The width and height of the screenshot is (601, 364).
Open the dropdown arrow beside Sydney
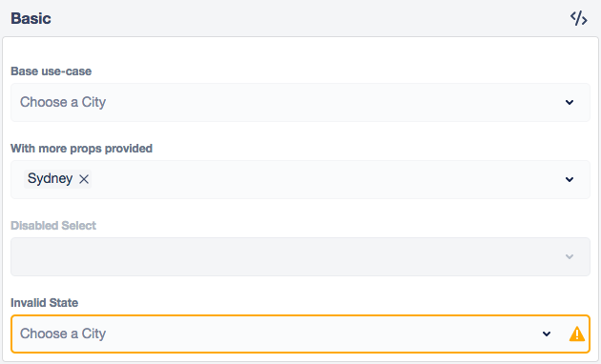pyautogui.click(x=570, y=179)
